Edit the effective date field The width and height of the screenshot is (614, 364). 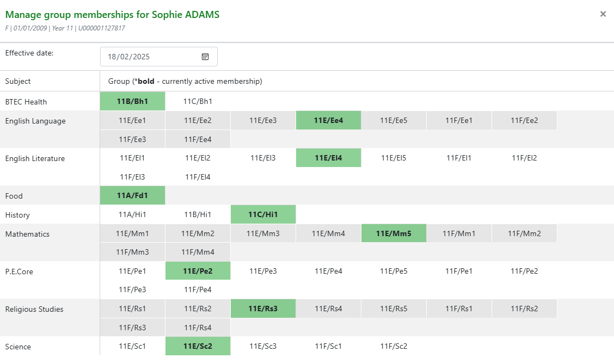pyautogui.click(x=159, y=57)
